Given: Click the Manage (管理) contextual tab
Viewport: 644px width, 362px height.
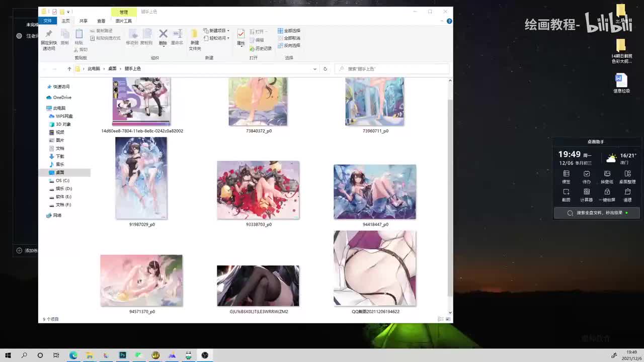Looking at the screenshot, I should (124, 12).
